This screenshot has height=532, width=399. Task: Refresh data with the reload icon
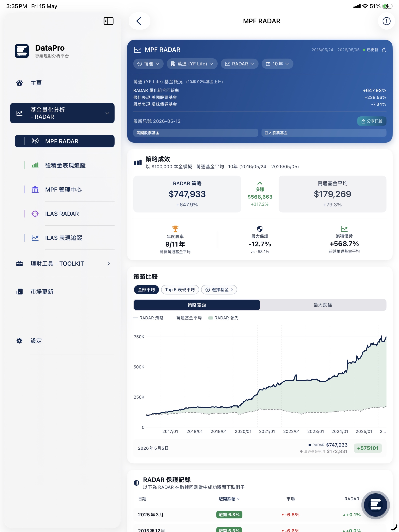[x=384, y=50]
